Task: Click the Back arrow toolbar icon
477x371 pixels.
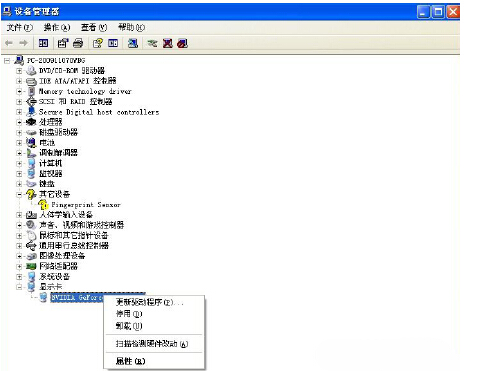Action: click(x=9, y=43)
